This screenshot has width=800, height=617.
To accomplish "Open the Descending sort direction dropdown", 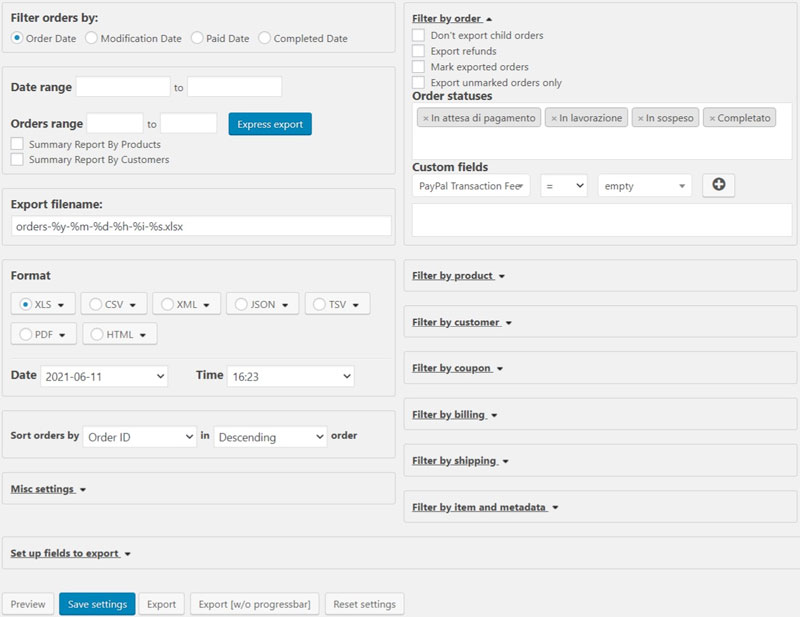I will pyautogui.click(x=270, y=437).
